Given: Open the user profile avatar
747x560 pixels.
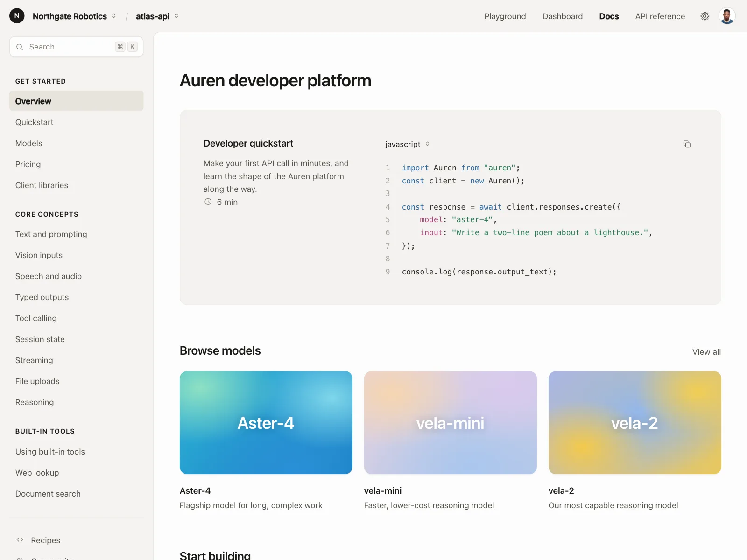Looking at the screenshot, I should tap(727, 16).
